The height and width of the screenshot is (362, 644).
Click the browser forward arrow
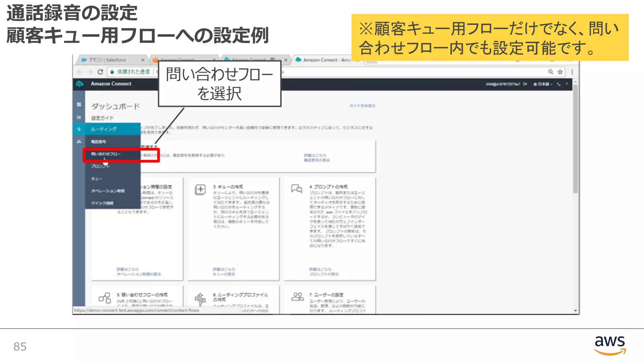click(90, 72)
